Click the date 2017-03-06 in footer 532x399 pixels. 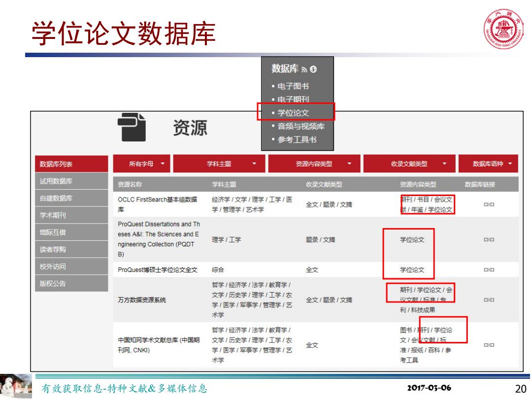tap(429, 388)
